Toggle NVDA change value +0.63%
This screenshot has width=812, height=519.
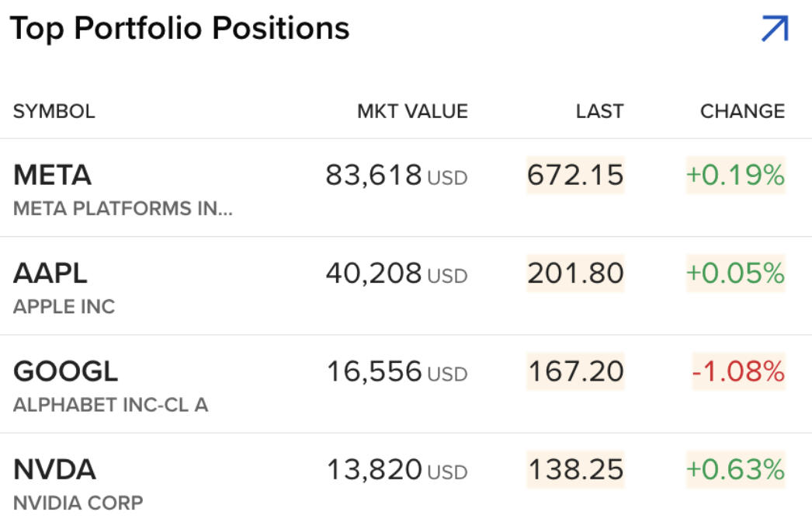(736, 470)
